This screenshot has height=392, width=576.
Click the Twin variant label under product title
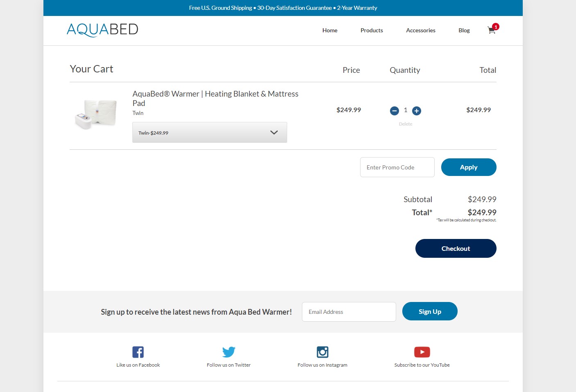point(138,113)
